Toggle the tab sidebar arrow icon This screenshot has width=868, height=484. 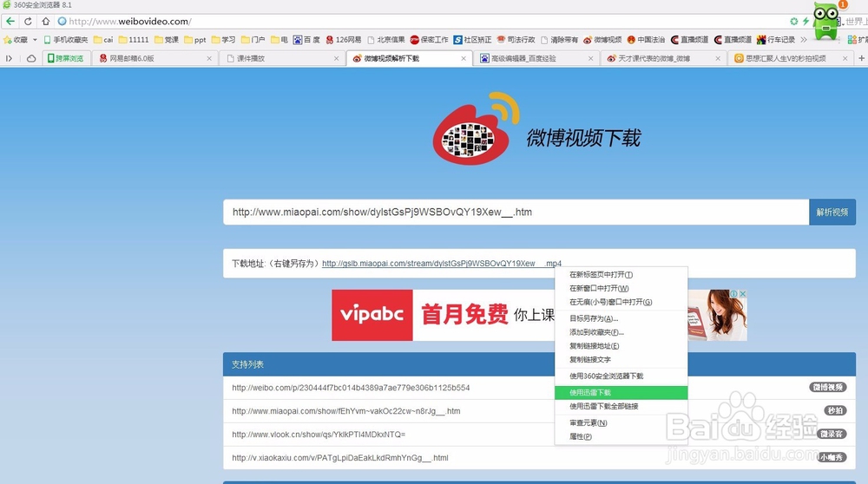pos(9,58)
